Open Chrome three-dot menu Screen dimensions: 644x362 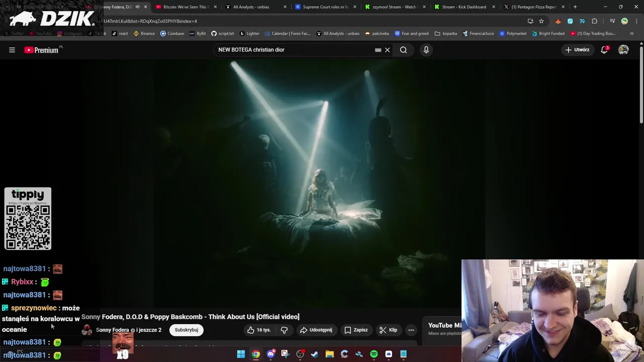(x=636, y=21)
